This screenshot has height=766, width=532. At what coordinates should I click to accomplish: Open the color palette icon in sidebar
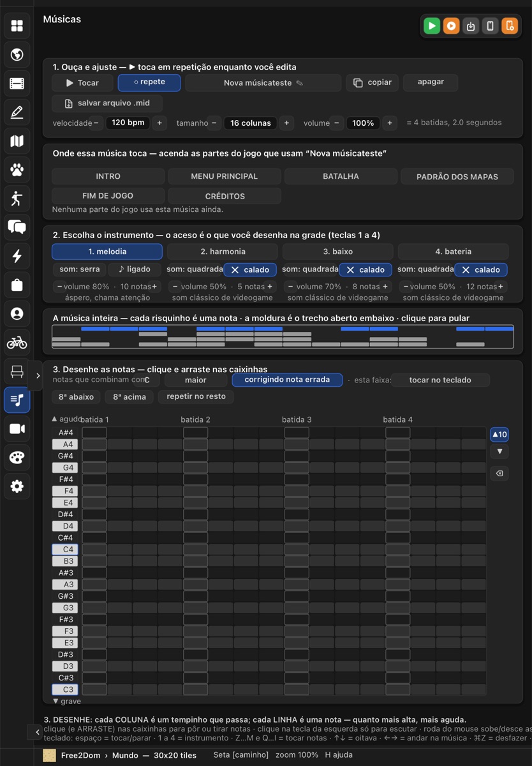pyautogui.click(x=17, y=458)
